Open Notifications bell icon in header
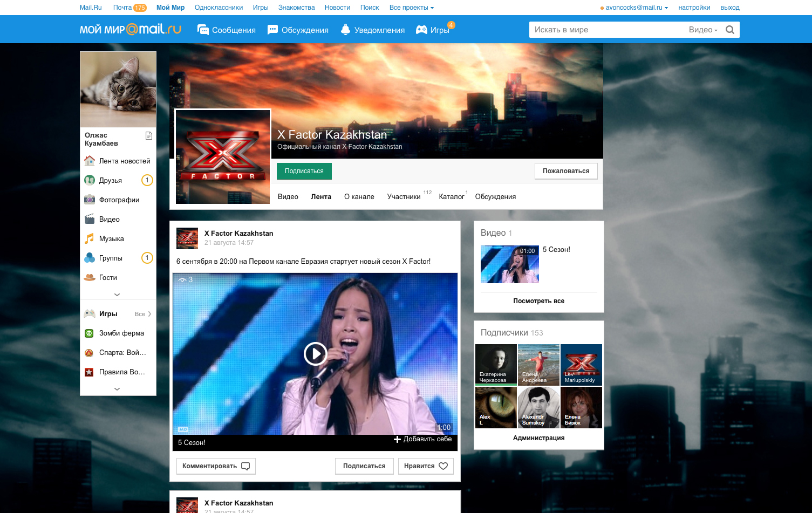The image size is (812, 513). (345, 30)
